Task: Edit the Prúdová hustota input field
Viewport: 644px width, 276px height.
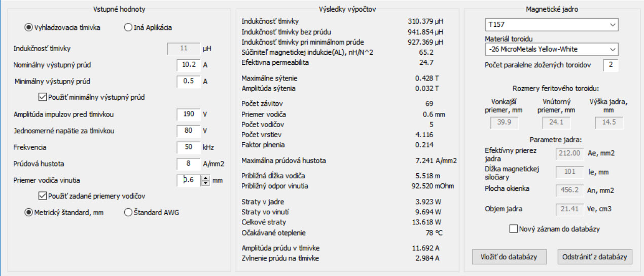Action: pos(189,164)
